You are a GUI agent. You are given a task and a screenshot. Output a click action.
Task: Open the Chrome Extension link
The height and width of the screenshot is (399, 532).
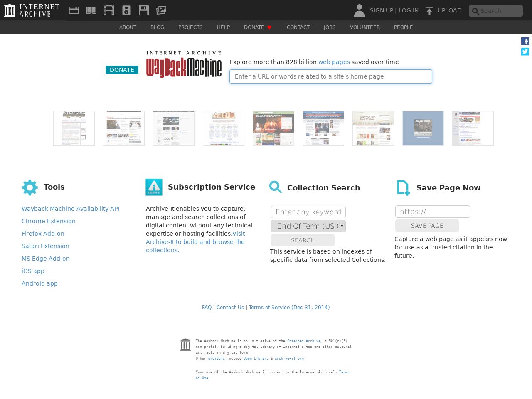coord(49,221)
